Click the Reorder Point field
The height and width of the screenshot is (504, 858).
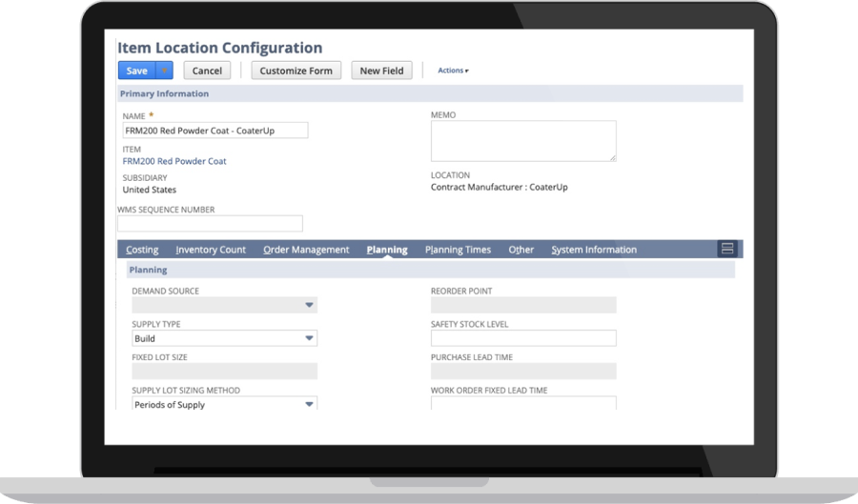[x=523, y=305]
